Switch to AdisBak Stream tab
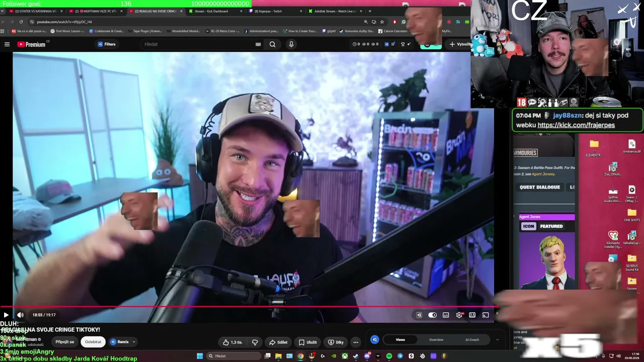This screenshot has width=644, height=362. pyautogui.click(x=335, y=11)
